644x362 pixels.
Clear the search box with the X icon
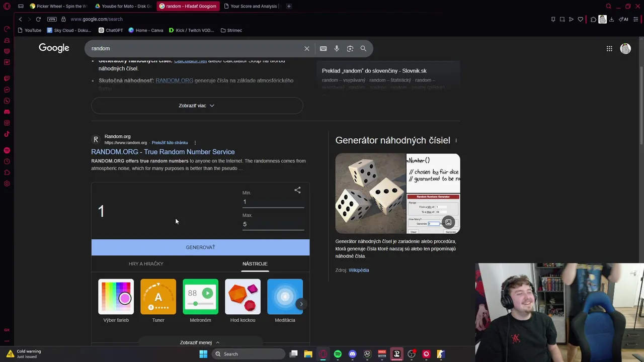click(x=306, y=48)
